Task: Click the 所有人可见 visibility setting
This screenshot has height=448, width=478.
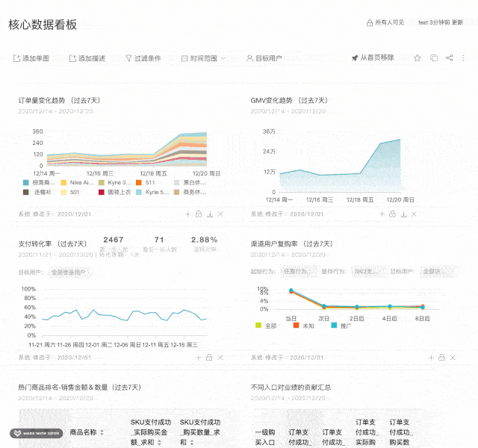Action: coord(385,22)
